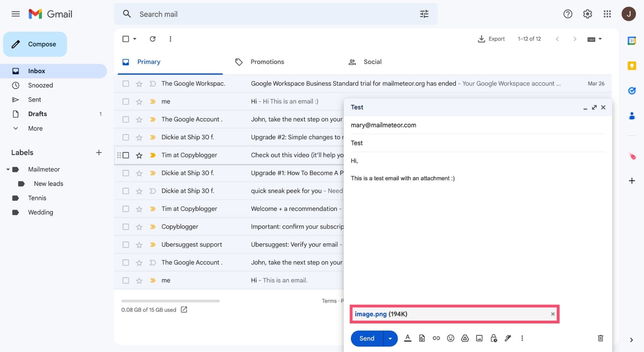Open advanced search options filter
The image size is (644, 352).
(424, 14)
